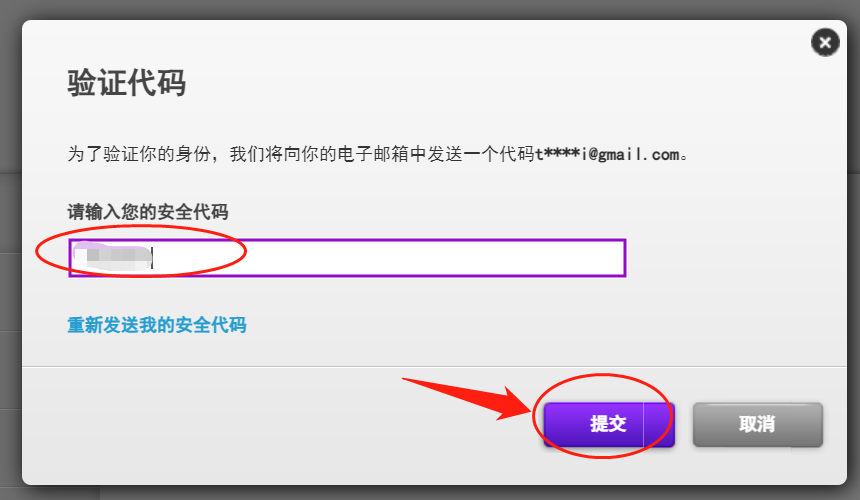Click the identity verification description sentence
The width and height of the screenshot is (860, 500).
point(377,154)
